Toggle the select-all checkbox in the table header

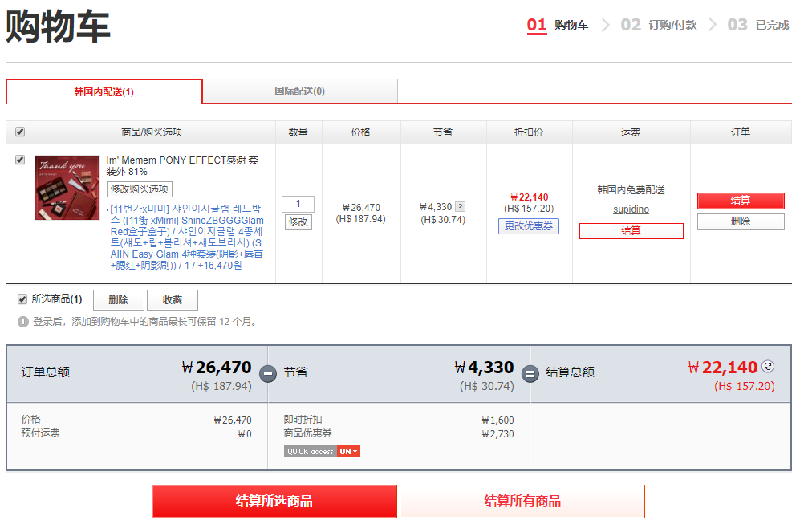click(20, 132)
